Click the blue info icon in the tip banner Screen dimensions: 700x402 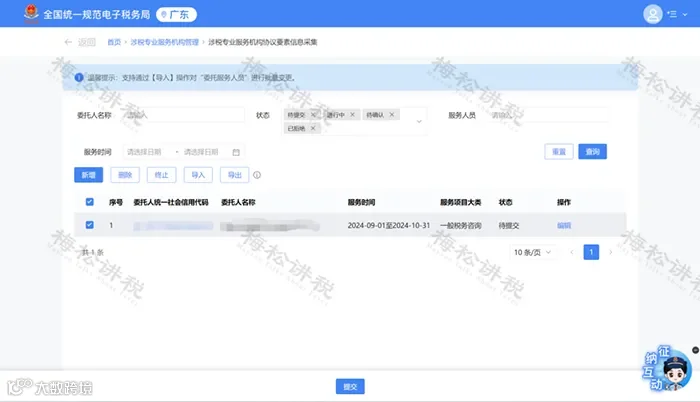[79, 77]
